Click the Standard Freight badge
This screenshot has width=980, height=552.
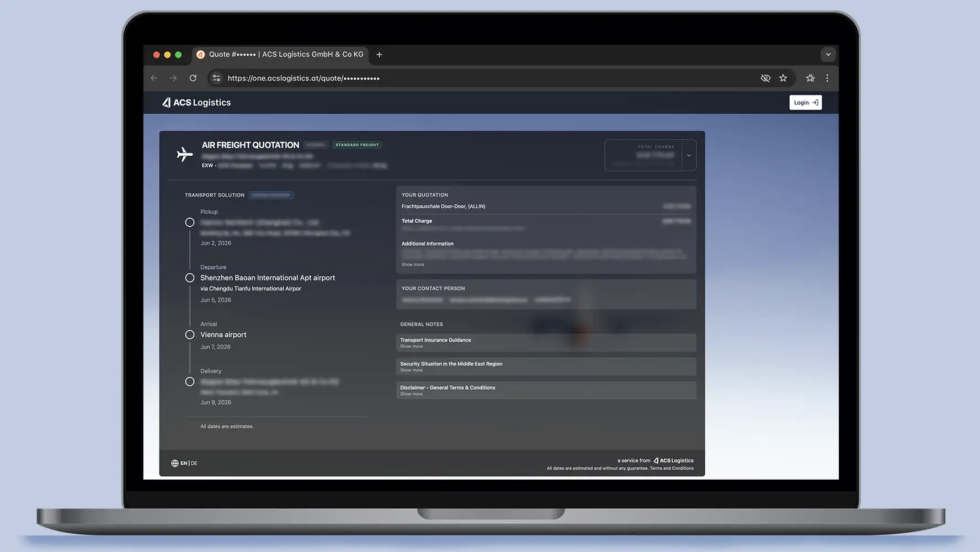point(358,145)
